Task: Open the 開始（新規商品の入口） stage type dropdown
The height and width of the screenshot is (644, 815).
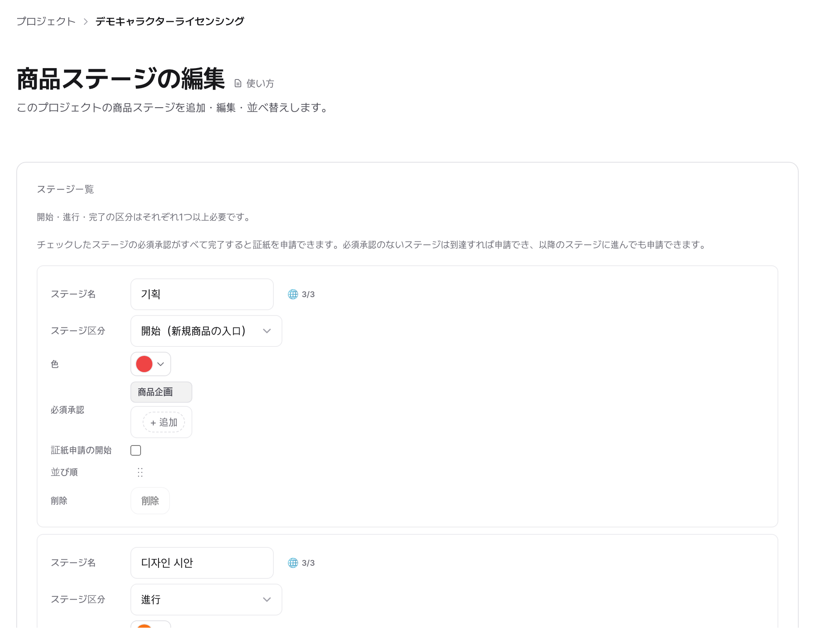Action: [x=206, y=331]
